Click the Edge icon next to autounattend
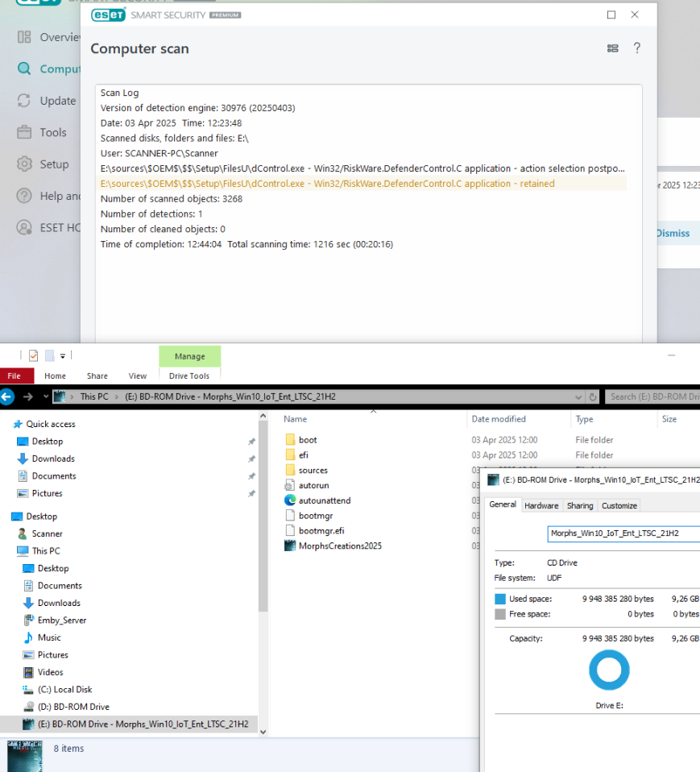700x772 pixels. 290,500
